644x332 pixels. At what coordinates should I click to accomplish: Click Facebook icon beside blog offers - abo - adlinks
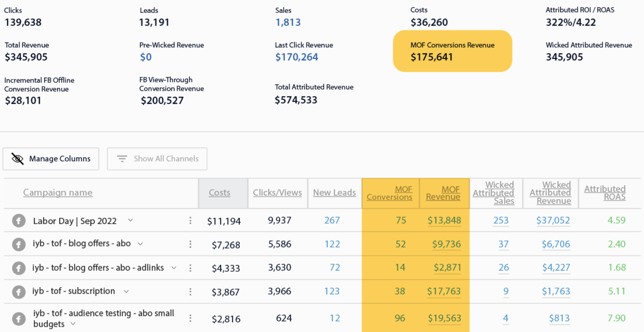[x=19, y=268]
